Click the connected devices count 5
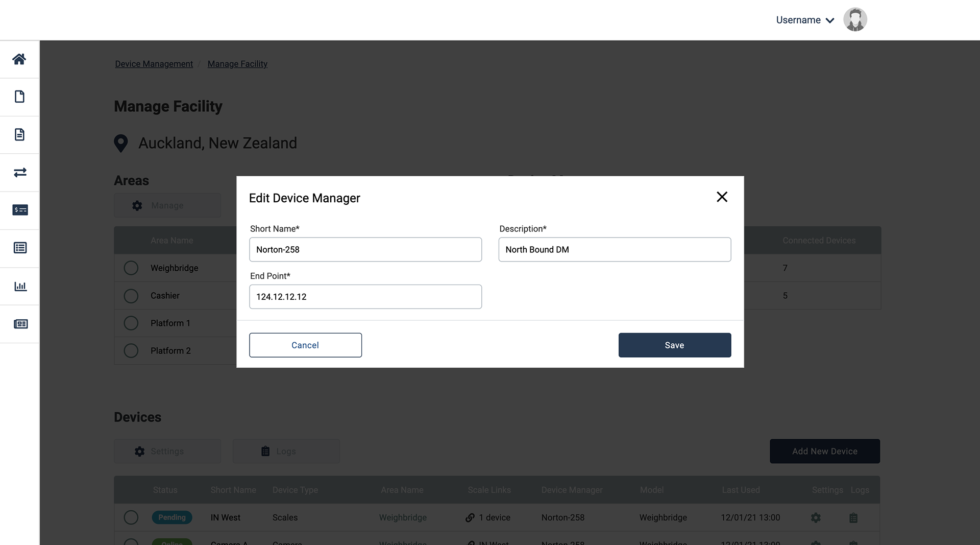The image size is (980, 545). 785,296
